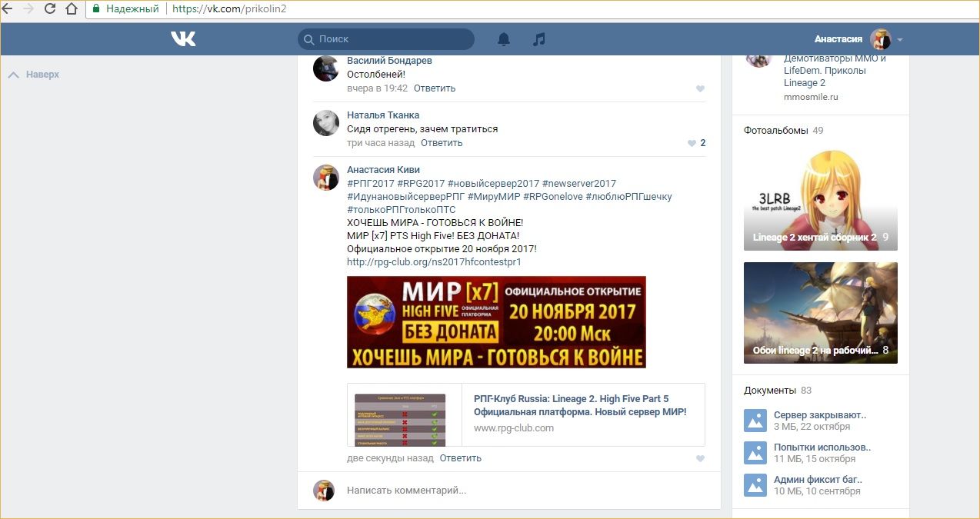Click the Наверх up arrow

click(13, 75)
